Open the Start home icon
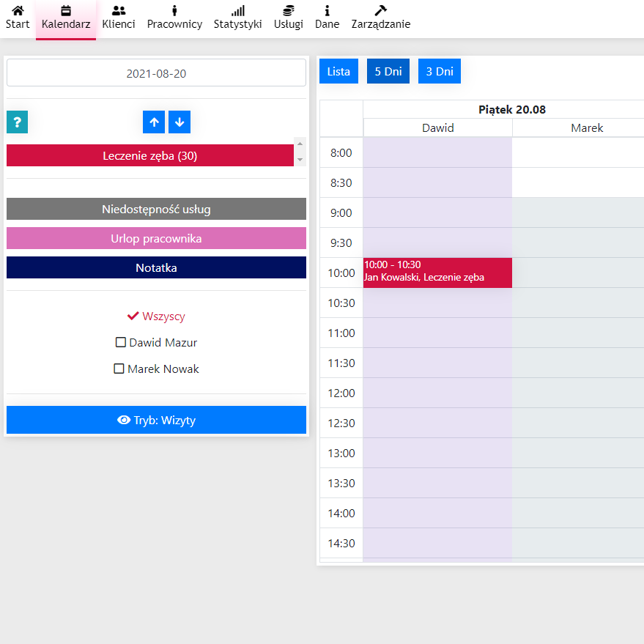The image size is (644, 644). pos(18,18)
